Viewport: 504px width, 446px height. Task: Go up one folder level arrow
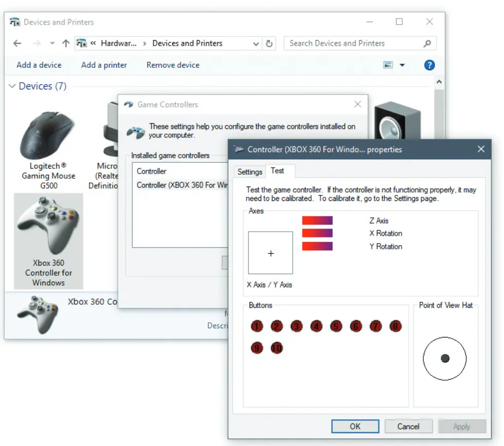[x=66, y=44]
